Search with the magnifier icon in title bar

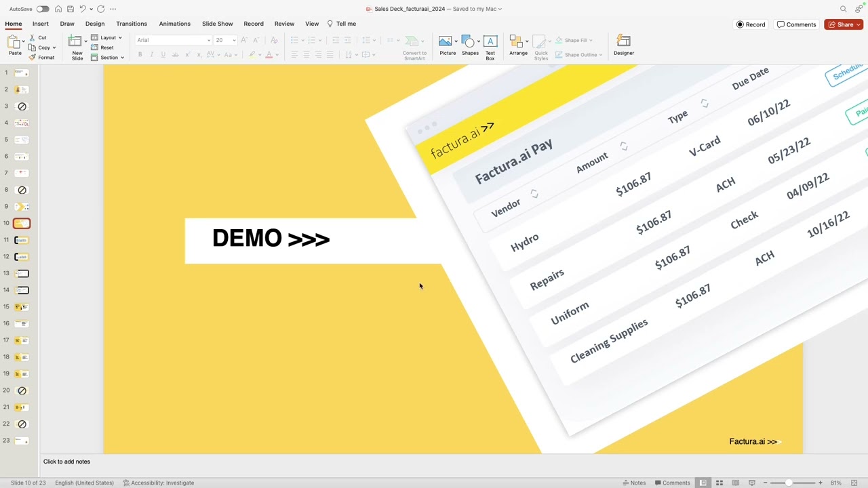pos(844,9)
